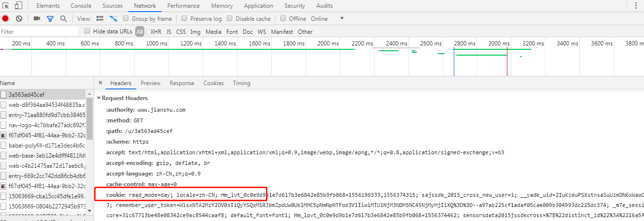Screen dimensions: 644x221
Task: Filter requests by XHR
Action: click(156, 31)
